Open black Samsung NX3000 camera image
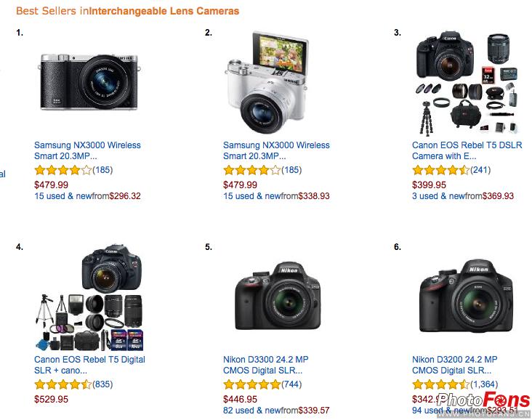Image resolution: width=532 pixels, height=420 pixels. coord(90,82)
